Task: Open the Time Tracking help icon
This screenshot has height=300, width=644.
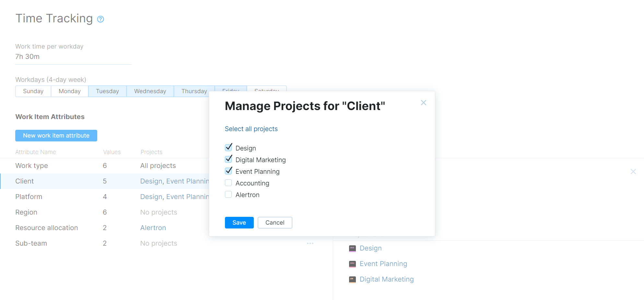Action: tap(100, 19)
